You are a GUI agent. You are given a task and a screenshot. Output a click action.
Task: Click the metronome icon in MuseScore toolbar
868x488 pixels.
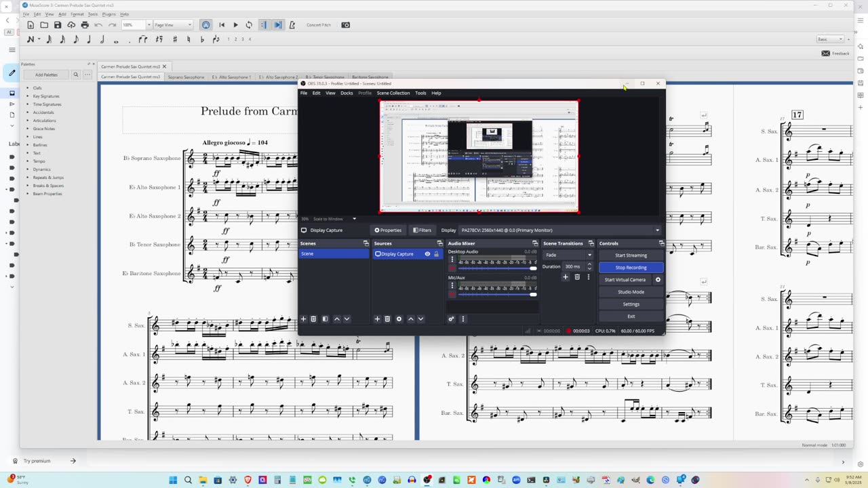coord(292,25)
